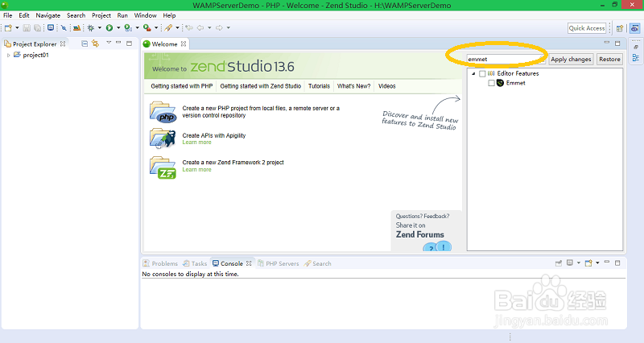Image resolution: width=644 pixels, height=343 pixels.
Task: Open the Edit menu
Action: (24, 15)
